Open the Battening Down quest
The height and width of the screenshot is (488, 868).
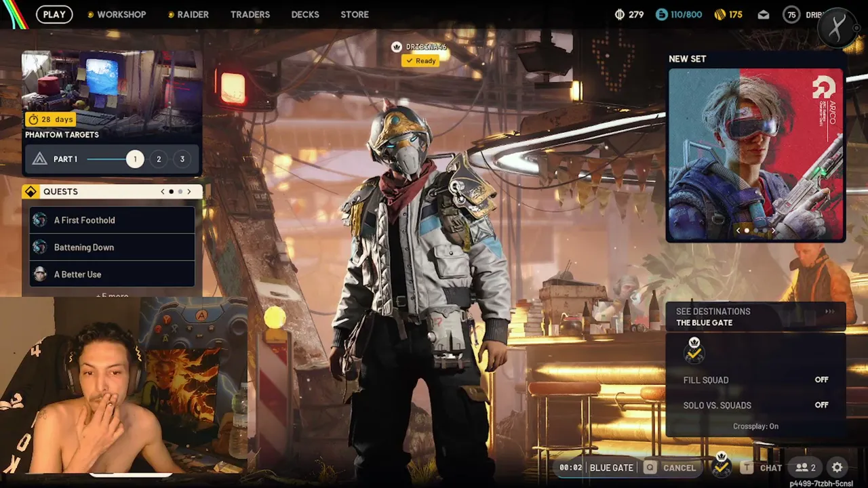(x=113, y=247)
